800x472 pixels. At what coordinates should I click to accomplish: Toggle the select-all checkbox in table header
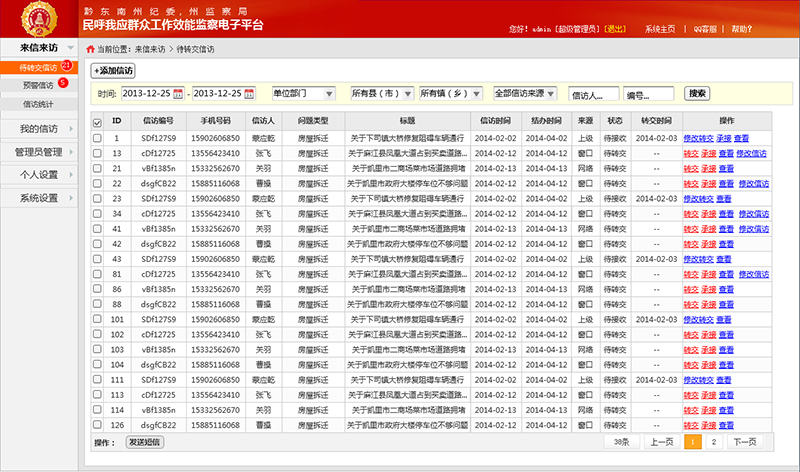pyautogui.click(x=97, y=123)
